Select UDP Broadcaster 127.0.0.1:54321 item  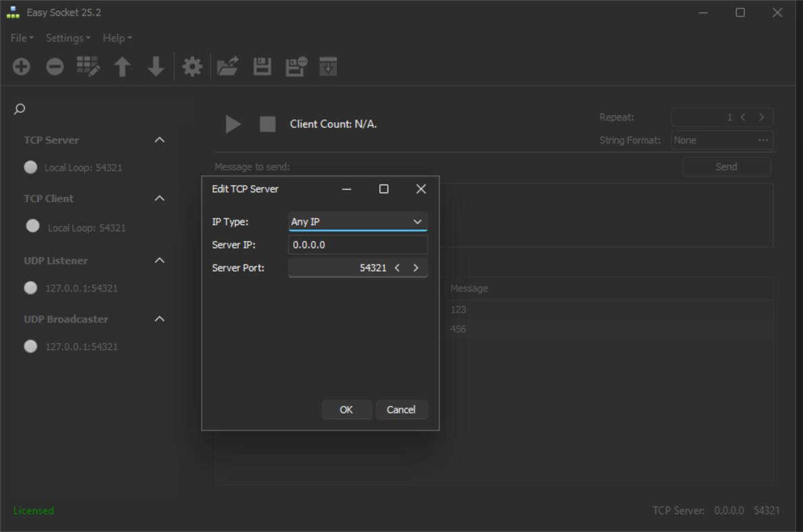pyautogui.click(x=81, y=347)
